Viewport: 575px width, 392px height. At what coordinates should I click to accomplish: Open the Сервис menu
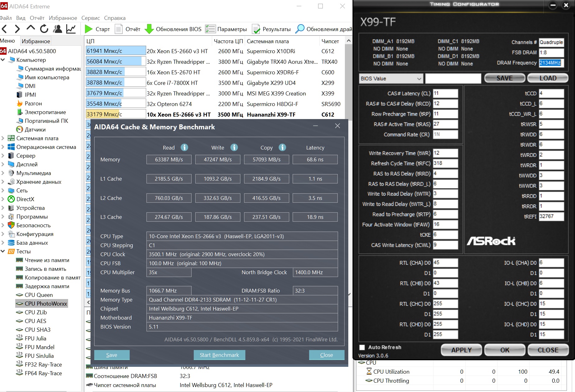(90, 18)
